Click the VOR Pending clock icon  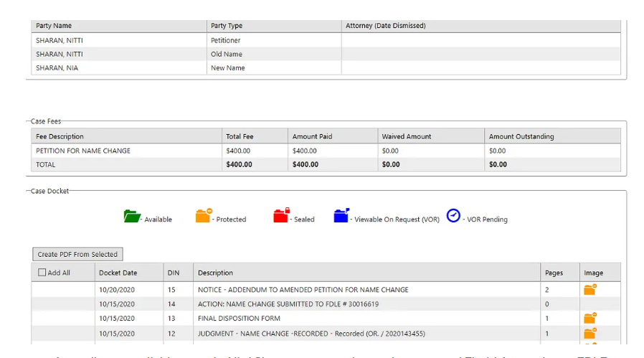coord(453,215)
